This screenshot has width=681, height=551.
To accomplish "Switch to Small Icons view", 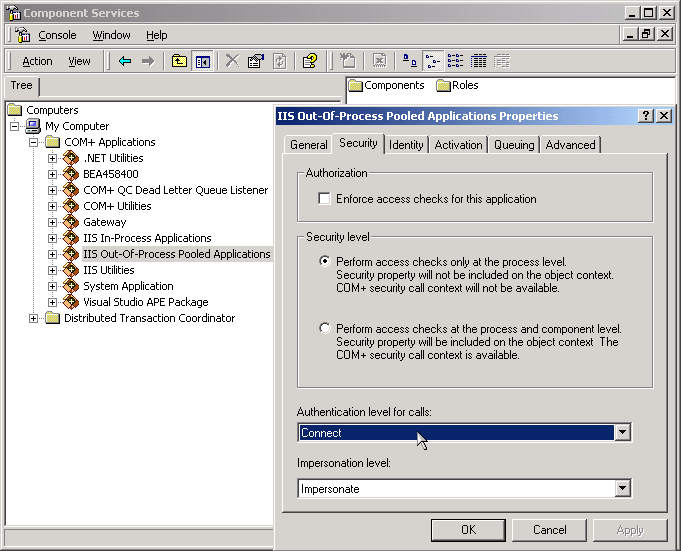I will (x=433, y=61).
